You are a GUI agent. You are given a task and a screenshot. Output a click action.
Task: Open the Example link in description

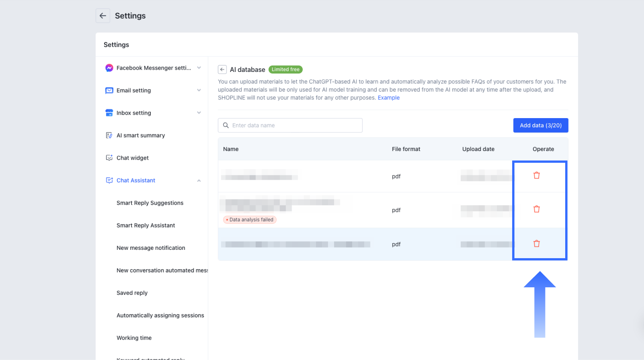coord(389,98)
